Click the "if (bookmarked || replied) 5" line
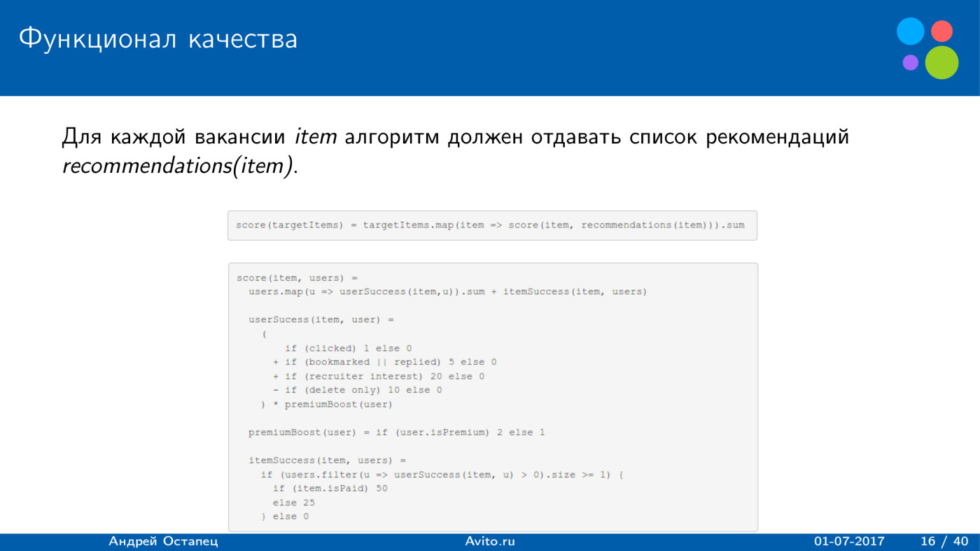 point(384,362)
